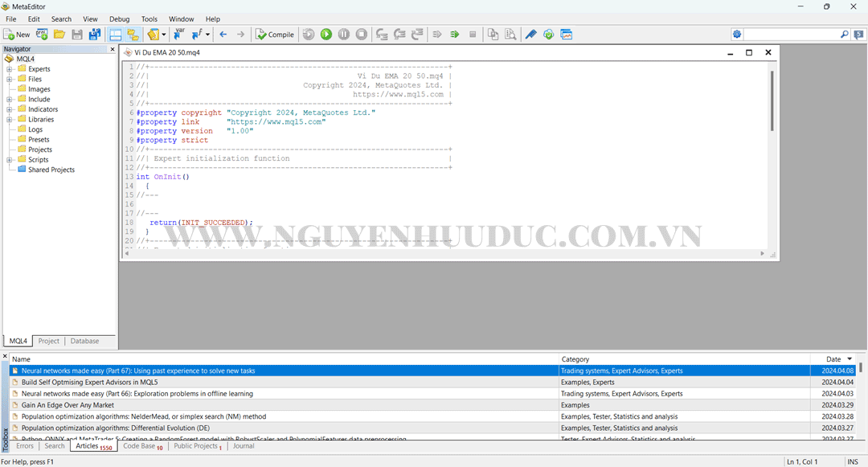
Task: Expand the Indicators folder tree node
Action: (x=10, y=109)
